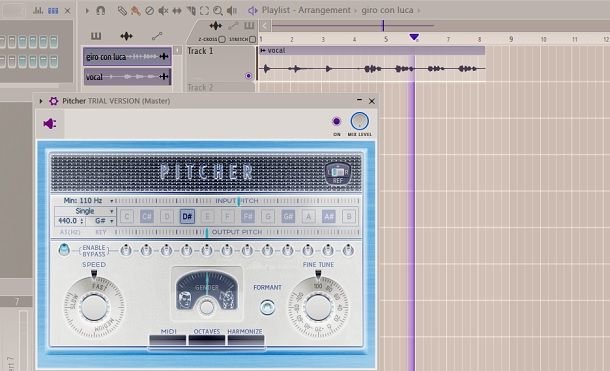Show piano patterns in picker panel
Image resolution: width=610 pixels, height=371 pixels.
tap(96, 36)
